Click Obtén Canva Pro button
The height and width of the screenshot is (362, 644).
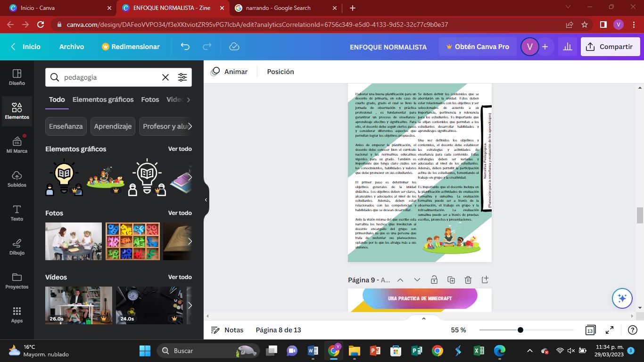(478, 47)
